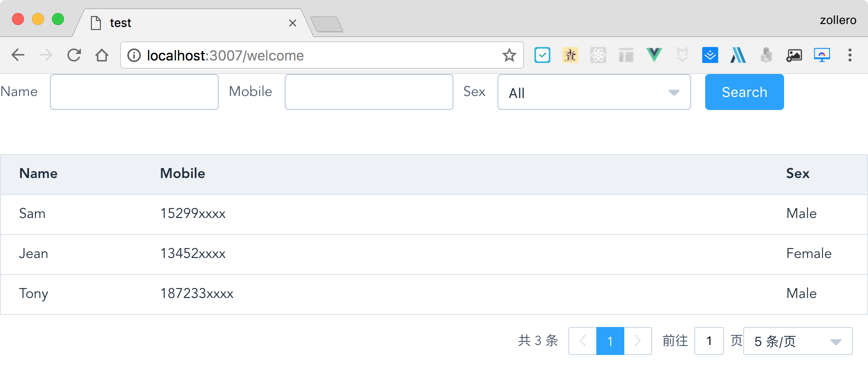Select pagination page 1
868x380 pixels.
(610, 341)
